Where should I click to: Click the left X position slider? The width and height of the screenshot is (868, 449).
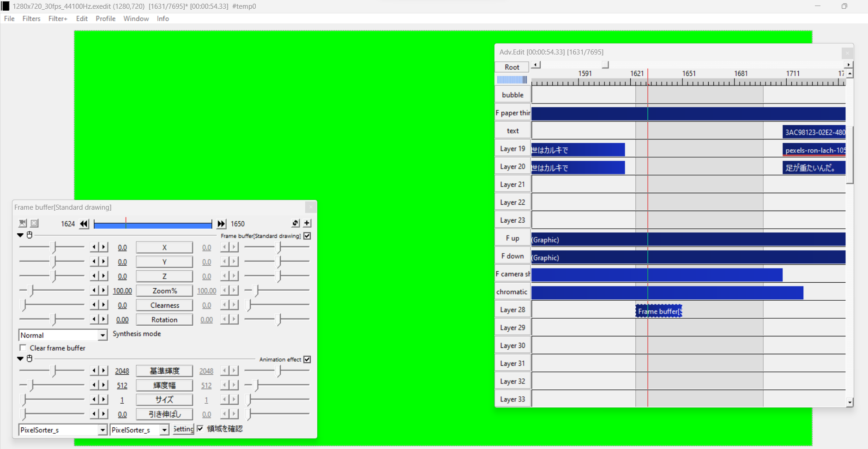[x=52, y=247]
